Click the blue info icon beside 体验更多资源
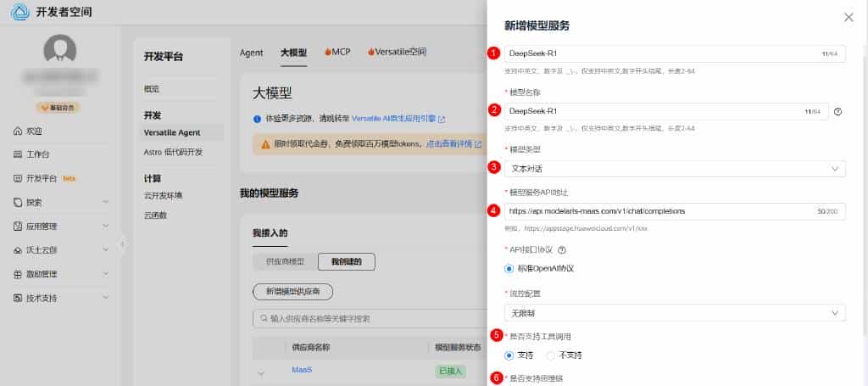868x386 pixels. click(257, 119)
